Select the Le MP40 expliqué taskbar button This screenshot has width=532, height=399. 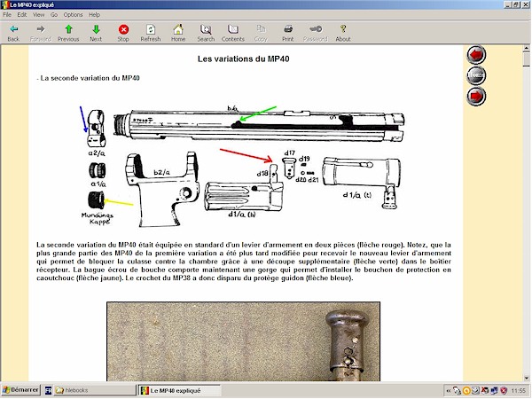[180, 390]
